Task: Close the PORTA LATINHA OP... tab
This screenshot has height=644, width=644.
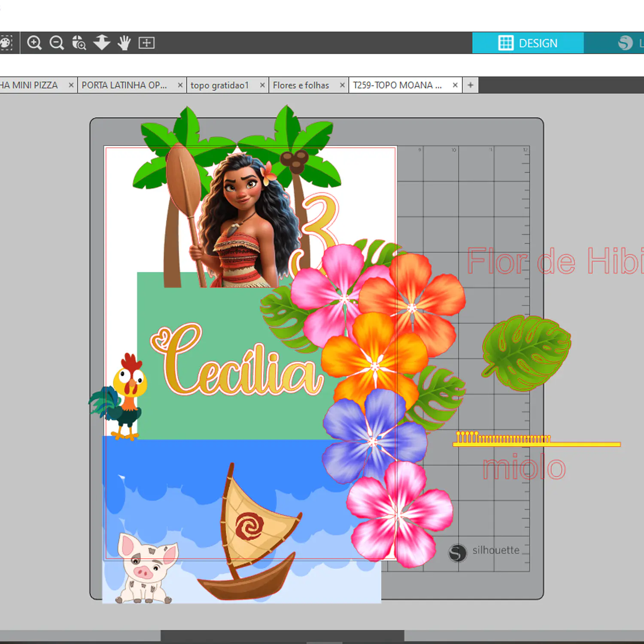Action: [180, 85]
